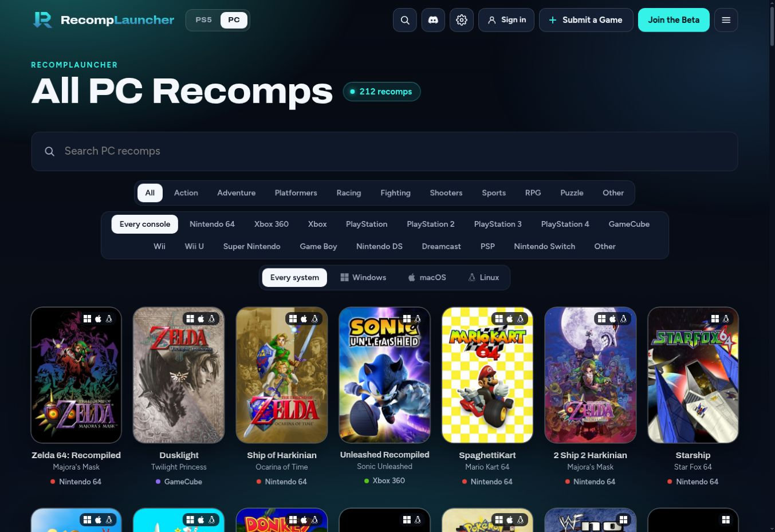Select the Action genre filter
The height and width of the screenshot is (532, 775).
point(186,193)
